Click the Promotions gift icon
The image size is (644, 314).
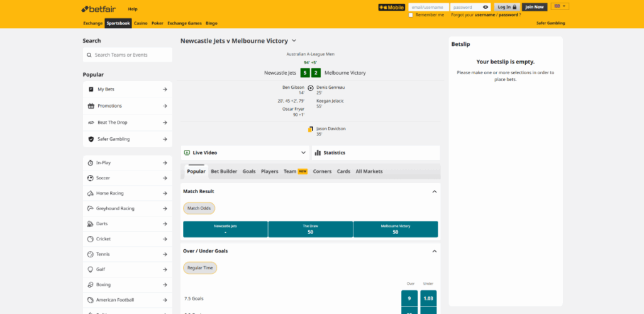(91, 106)
